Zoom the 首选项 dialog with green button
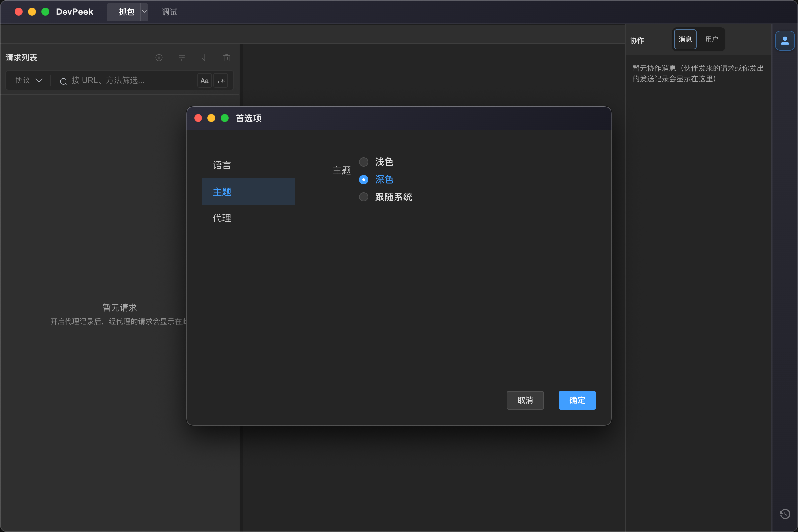798x532 pixels. click(x=225, y=118)
